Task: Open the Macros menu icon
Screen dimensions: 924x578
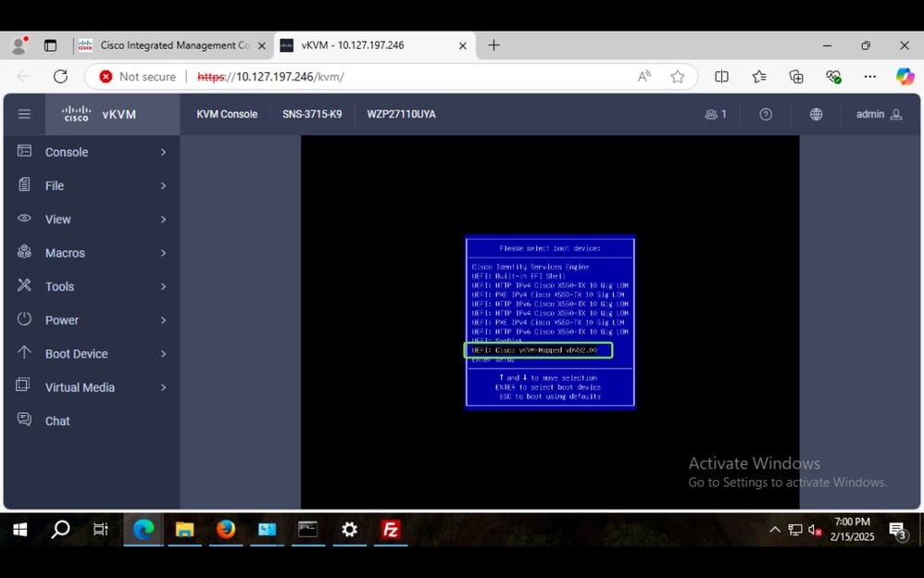Action: [x=21, y=253]
